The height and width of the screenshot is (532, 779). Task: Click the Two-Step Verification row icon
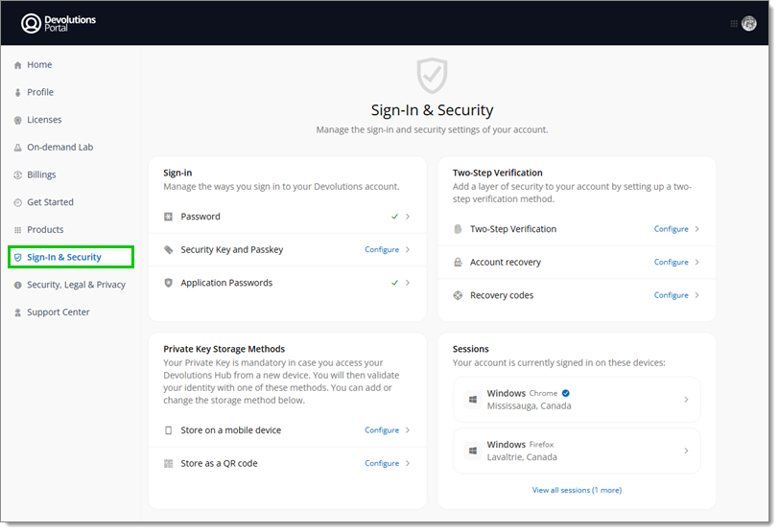(458, 229)
